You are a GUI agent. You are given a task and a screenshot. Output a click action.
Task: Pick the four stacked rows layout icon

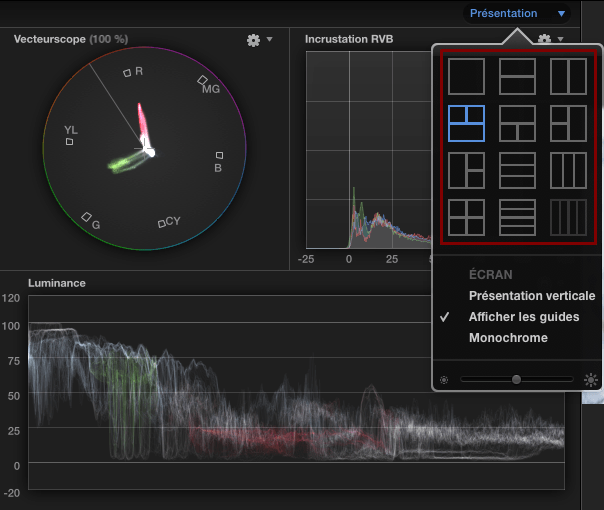[x=517, y=217]
